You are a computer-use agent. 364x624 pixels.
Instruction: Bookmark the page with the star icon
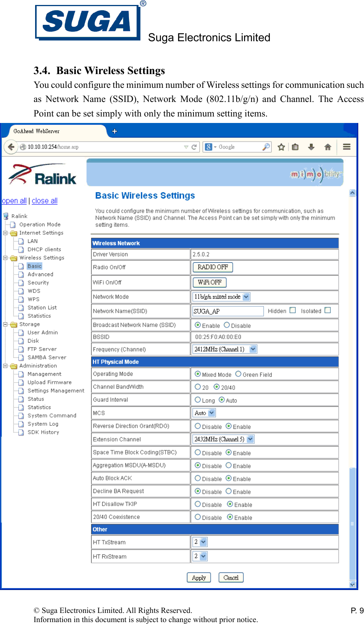coord(281,147)
